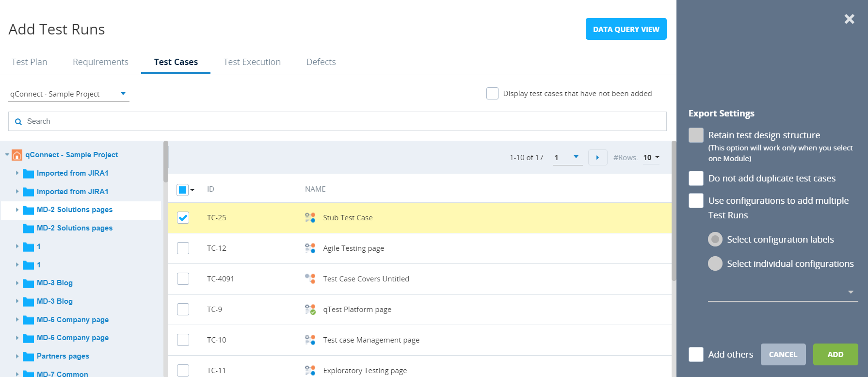Go to next page of test cases
This screenshot has height=377, width=868.
click(597, 158)
